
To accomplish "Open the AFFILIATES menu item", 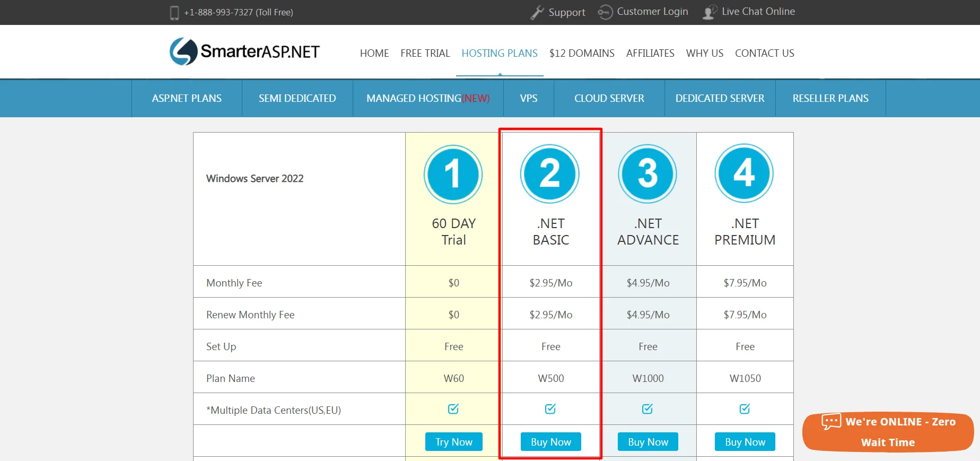I will click(x=650, y=53).
